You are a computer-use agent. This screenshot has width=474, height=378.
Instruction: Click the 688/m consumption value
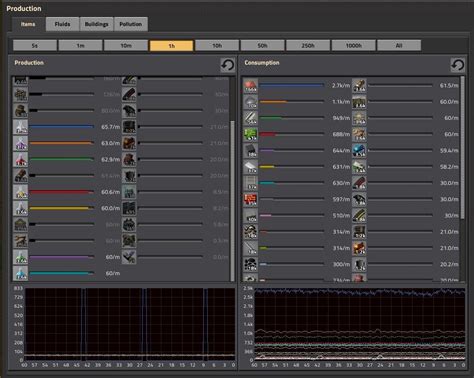point(341,134)
